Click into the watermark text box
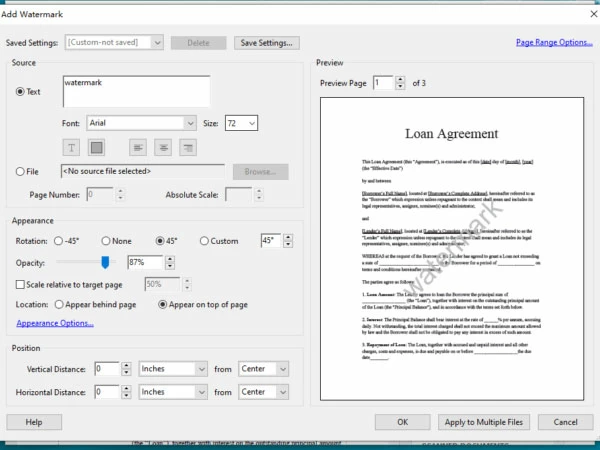The height and width of the screenshot is (450, 600). click(136, 91)
